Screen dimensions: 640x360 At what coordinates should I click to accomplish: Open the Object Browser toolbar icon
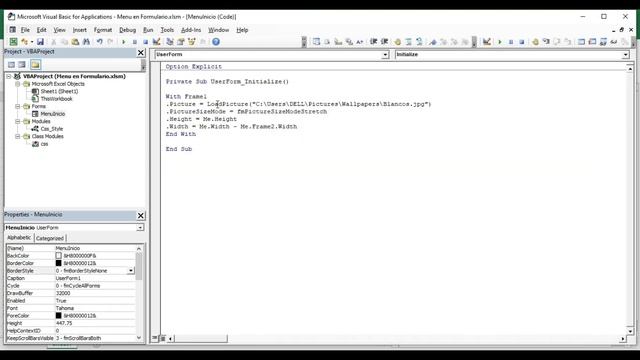(x=191, y=42)
